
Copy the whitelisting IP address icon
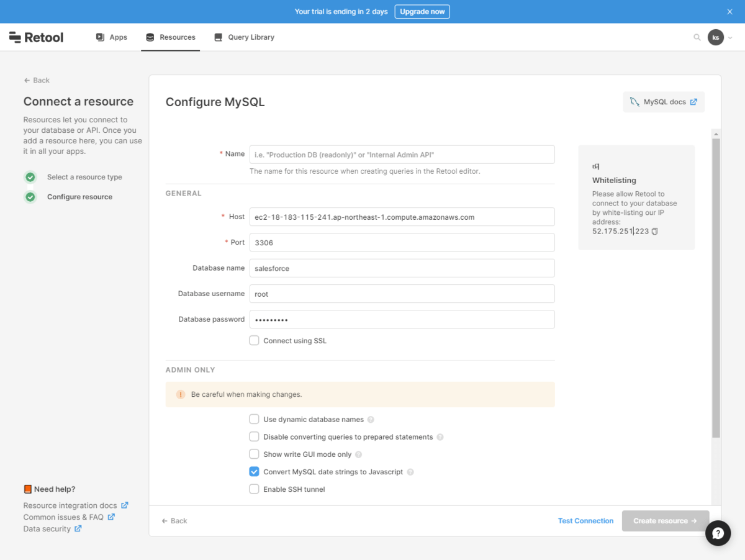[655, 232]
